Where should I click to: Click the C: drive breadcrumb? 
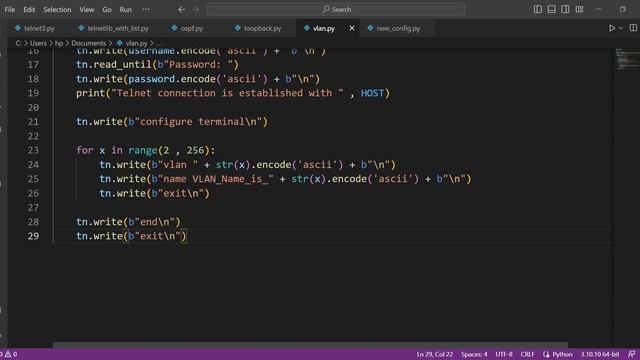coord(18,43)
